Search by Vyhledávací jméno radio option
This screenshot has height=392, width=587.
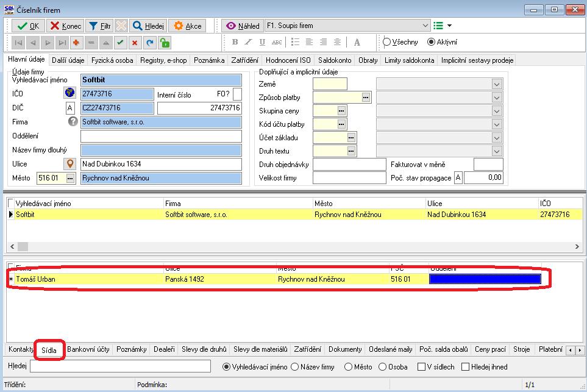coord(226,367)
